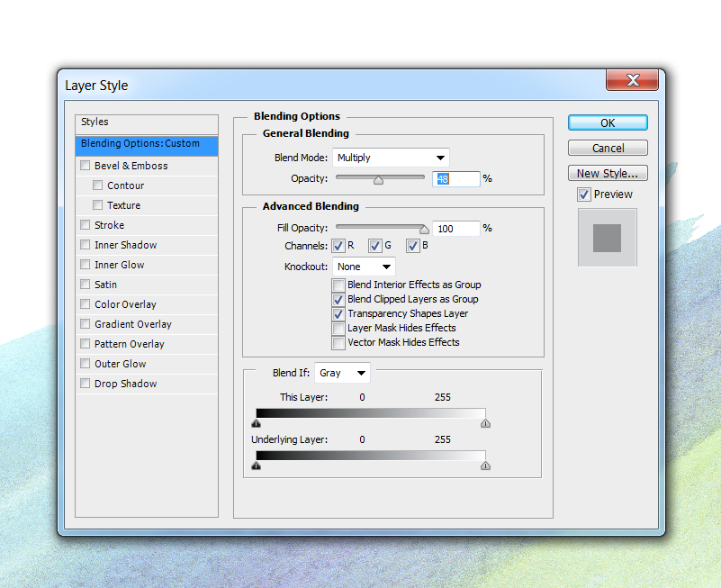The image size is (721, 588).
Task: Enable the Contour checkbox
Action: 97,185
